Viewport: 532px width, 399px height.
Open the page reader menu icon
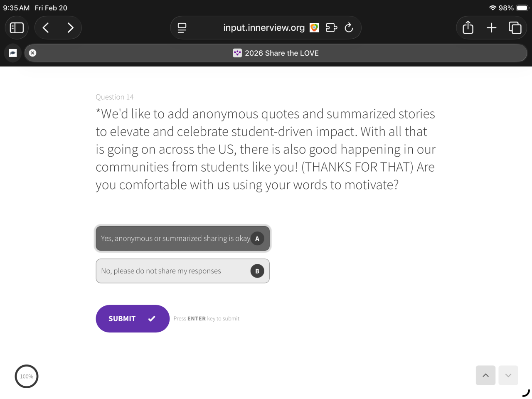[182, 28]
